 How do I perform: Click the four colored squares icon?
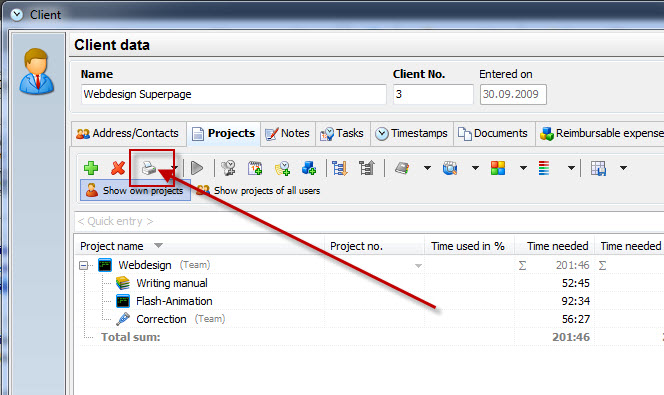pyautogui.click(x=498, y=168)
